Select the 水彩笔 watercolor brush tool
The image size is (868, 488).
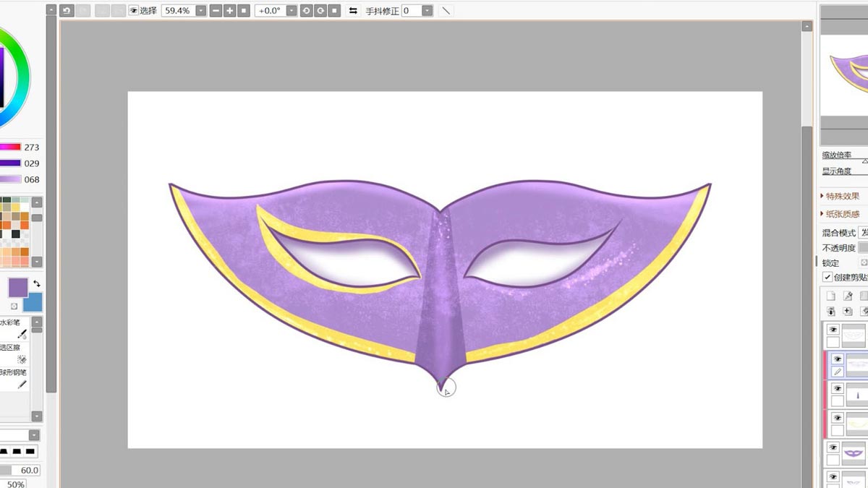click(x=15, y=329)
